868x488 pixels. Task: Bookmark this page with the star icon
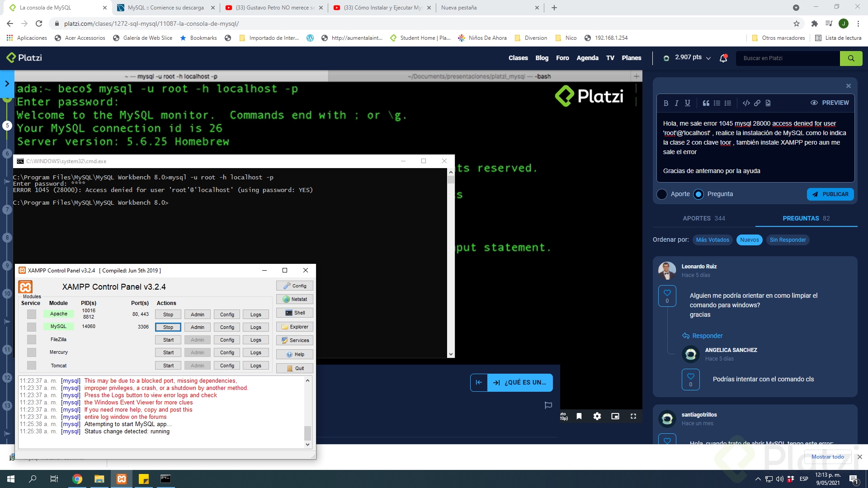797,23
